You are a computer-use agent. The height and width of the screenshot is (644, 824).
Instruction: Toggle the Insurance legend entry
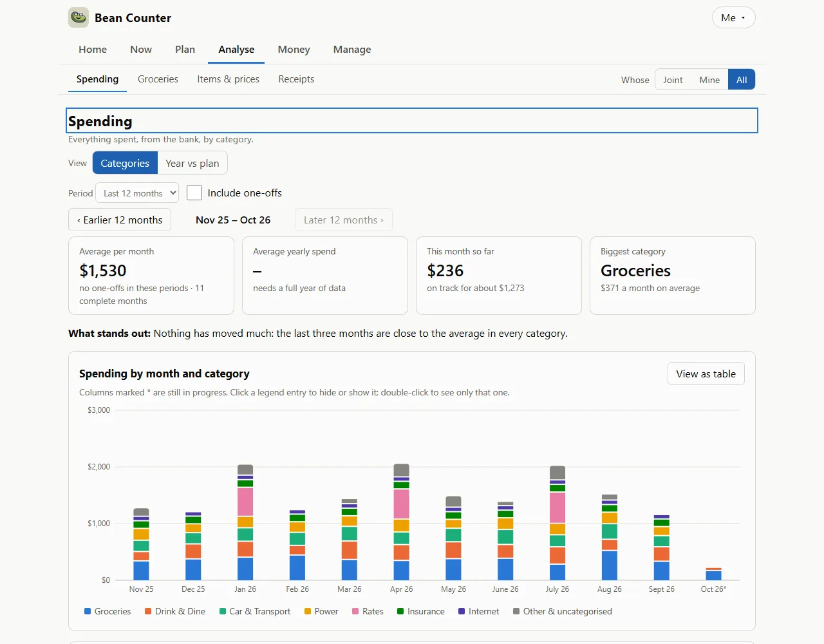(x=421, y=611)
